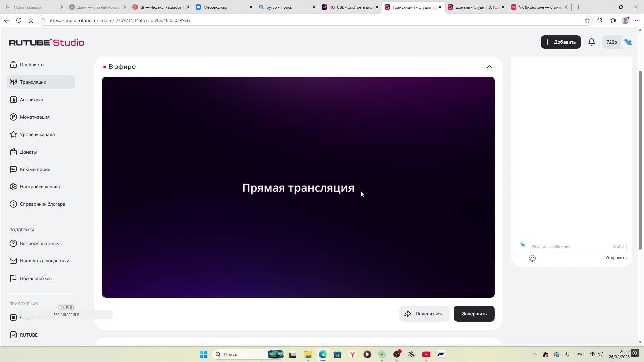Open the browser extensions icon
This screenshot has width=644, height=362.
pyautogui.click(x=600, y=20)
